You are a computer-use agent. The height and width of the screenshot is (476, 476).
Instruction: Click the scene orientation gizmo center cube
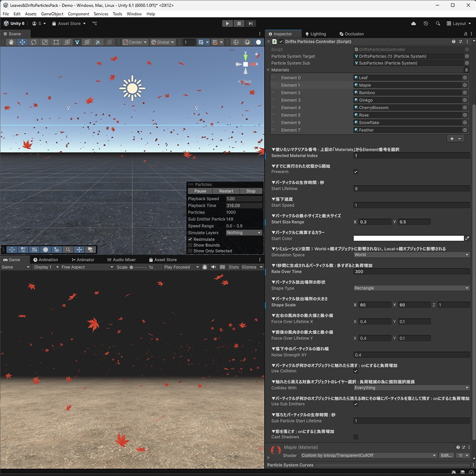click(x=245, y=64)
